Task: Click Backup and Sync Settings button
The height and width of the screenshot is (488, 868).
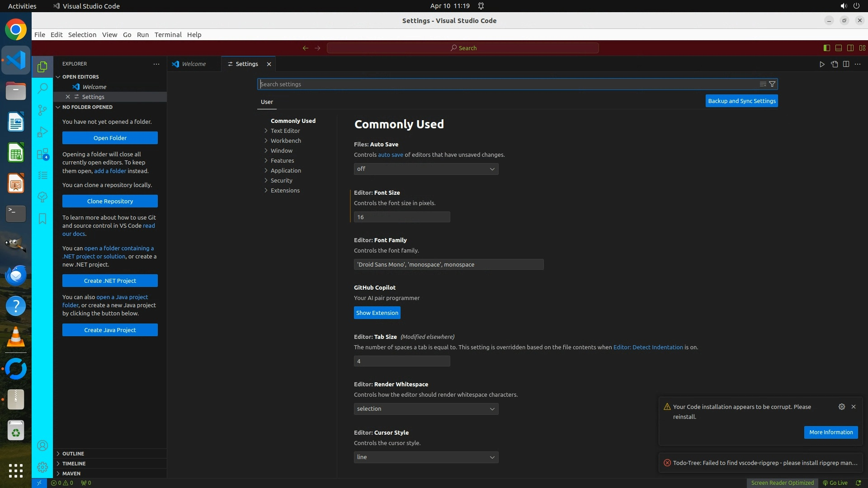Action: (x=741, y=101)
